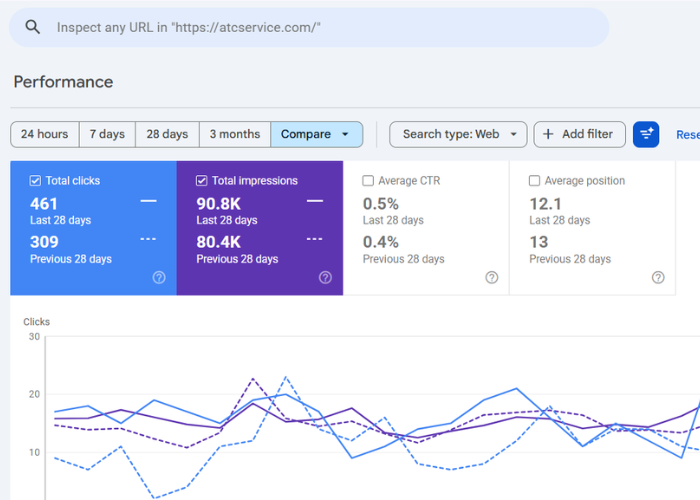This screenshot has width=700, height=500.
Task: Click the 0.4% previous CTR value
Action: click(x=381, y=242)
